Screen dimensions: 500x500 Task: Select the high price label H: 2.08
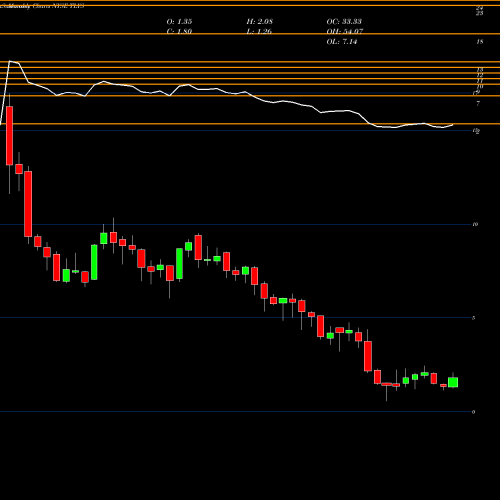259,22
